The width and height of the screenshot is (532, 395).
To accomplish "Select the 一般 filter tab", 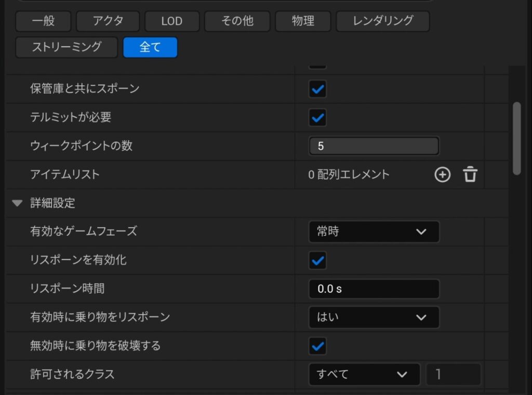I will (43, 21).
